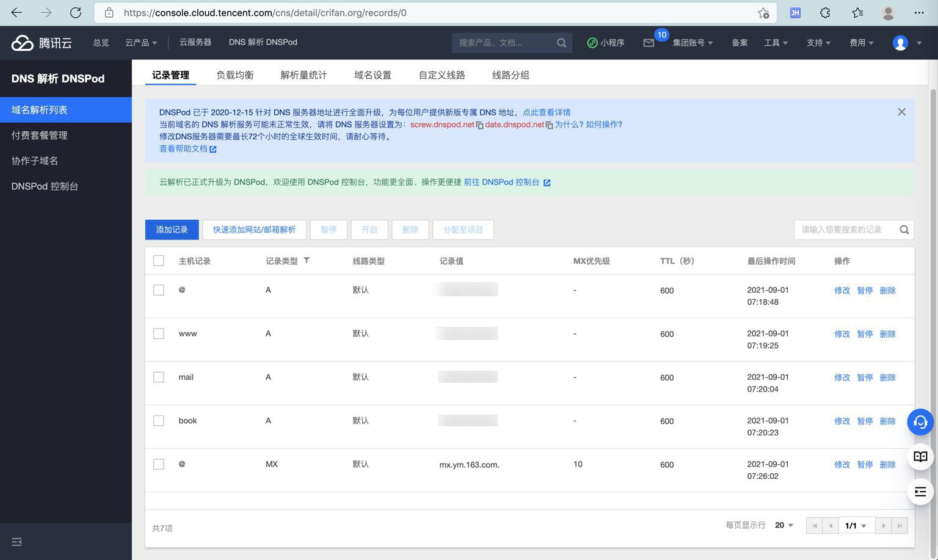This screenshot has height=560, width=938.
Task: Switch to 负载均衡 tab
Action: point(235,75)
